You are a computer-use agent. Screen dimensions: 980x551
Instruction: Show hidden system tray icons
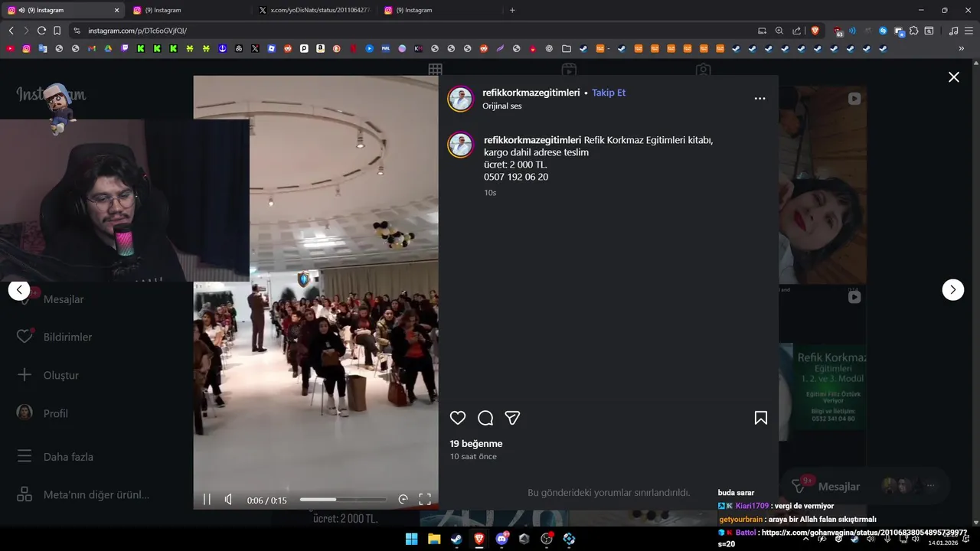[x=805, y=539]
